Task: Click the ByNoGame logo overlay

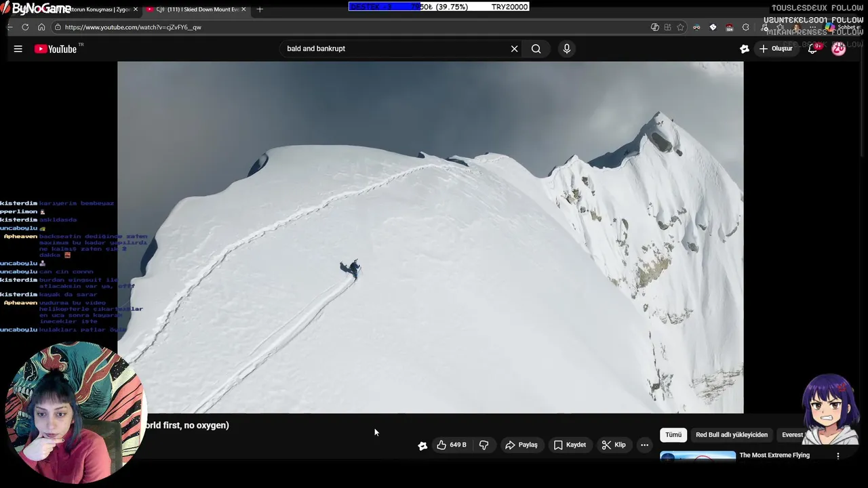Action: coord(37,8)
